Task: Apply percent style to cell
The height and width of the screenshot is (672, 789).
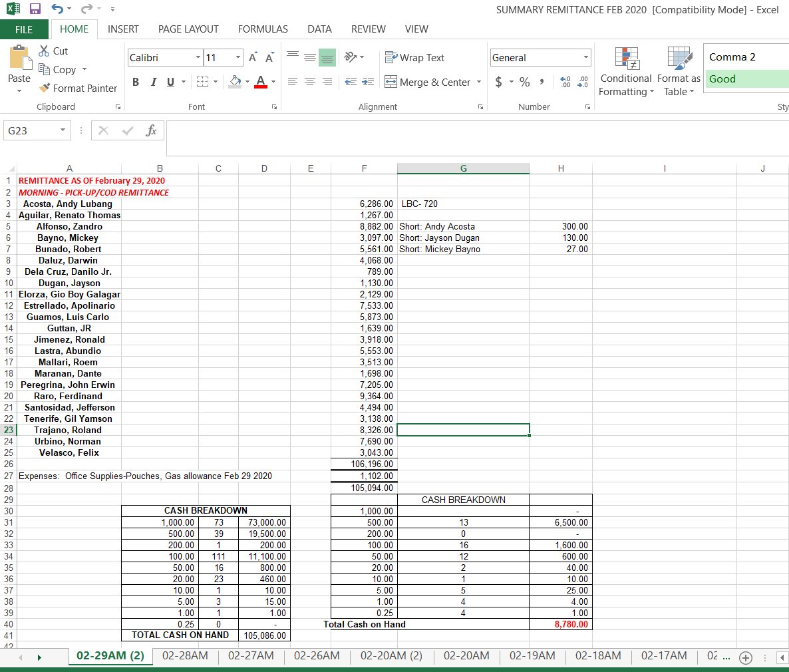Action: click(524, 82)
